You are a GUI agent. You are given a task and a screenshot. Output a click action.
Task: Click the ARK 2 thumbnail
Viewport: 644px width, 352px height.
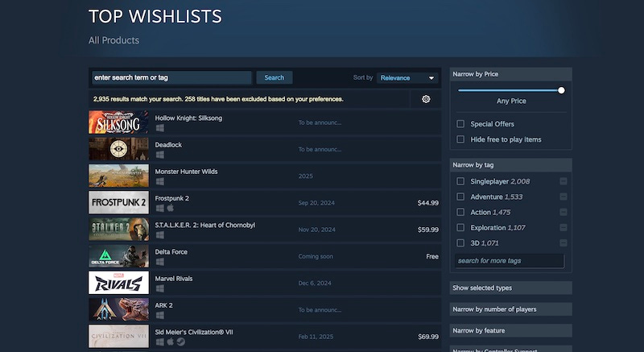click(x=118, y=309)
